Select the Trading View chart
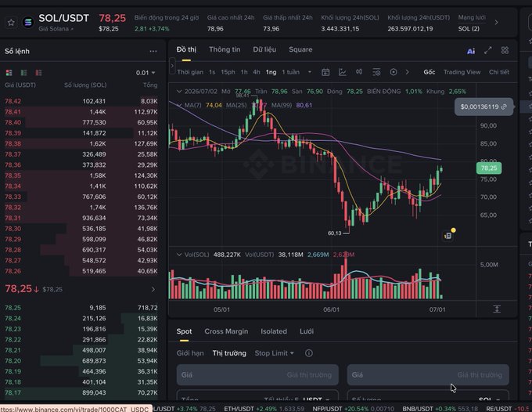 462,72
